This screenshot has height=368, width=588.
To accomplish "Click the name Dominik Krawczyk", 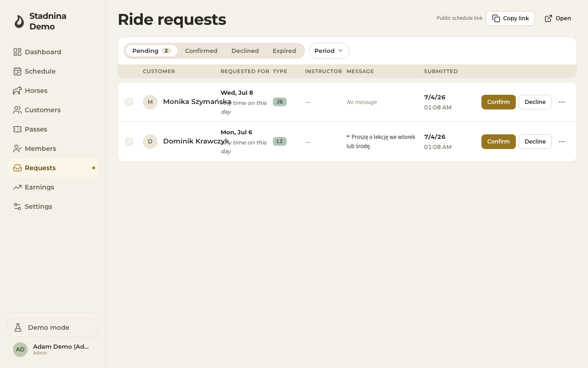I will [196, 141].
